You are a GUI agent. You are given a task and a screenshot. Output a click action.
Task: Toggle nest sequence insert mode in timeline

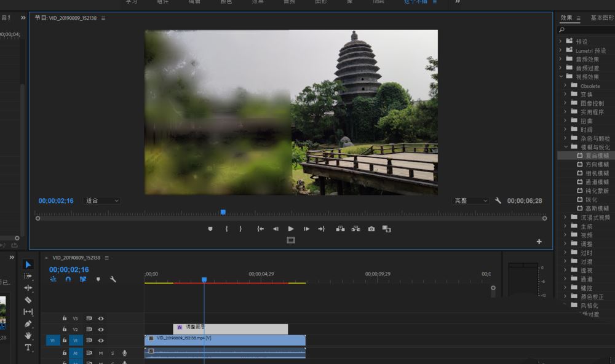(x=54, y=279)
